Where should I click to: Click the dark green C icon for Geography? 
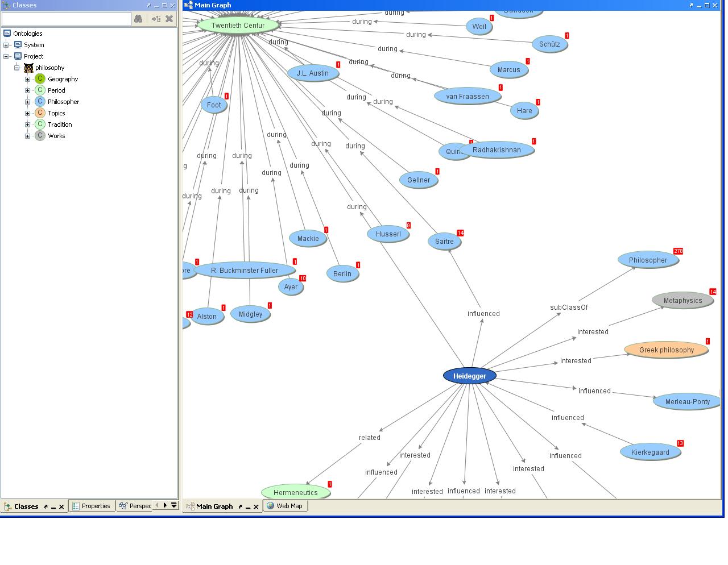point(40,79)
